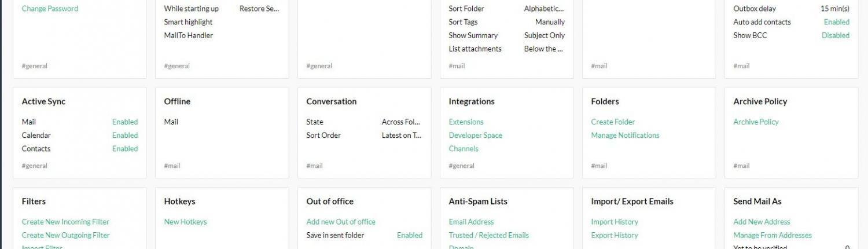This screenshot has height=249, width=868.
Task: Click the Out of office heading
Action: 330,202
